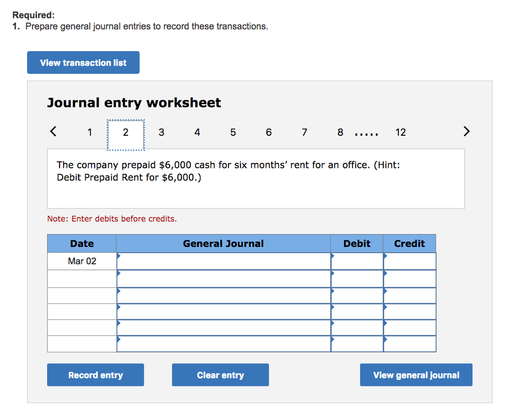This screenshot has width=513, height=420.
Task: Select transaction tab 2
Action: click(126, 135)
